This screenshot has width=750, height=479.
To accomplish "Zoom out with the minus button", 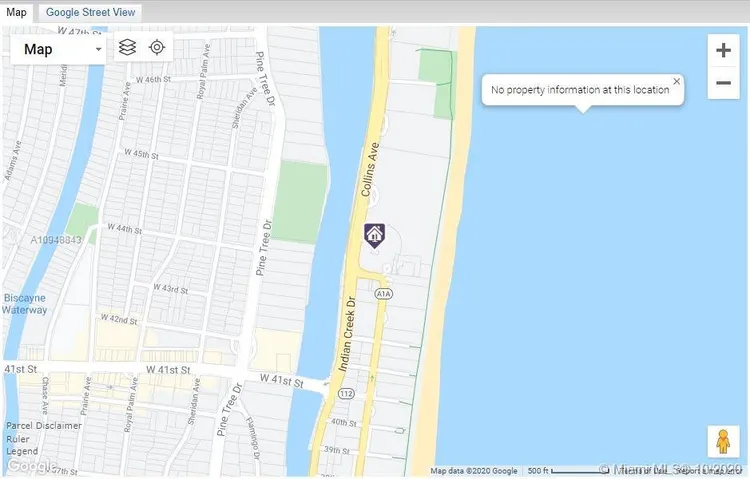I will tap(723, 82).
